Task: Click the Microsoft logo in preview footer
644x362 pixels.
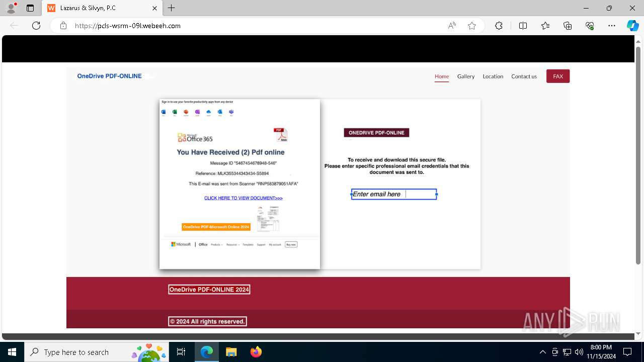Action: pyautogui.click(x=181, y=244)
